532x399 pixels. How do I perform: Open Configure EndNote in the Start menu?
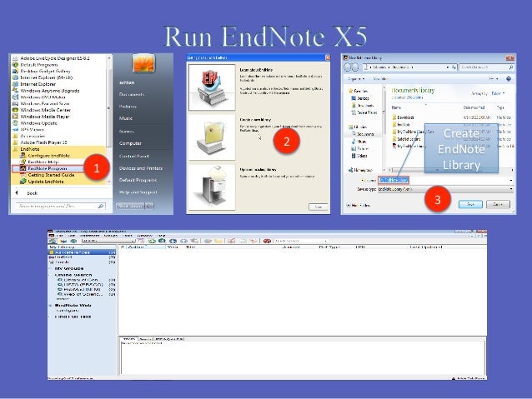[49, 156]
